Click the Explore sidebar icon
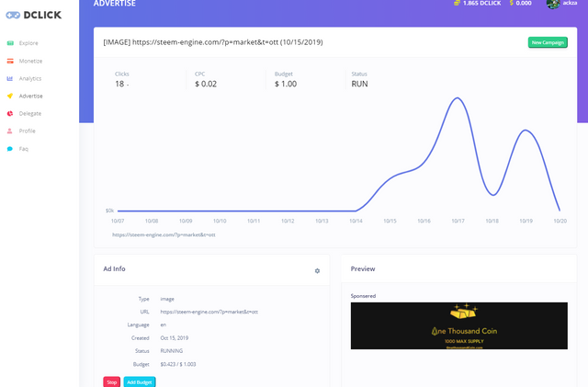The image size is (588, 387). [x=10, y=43]
